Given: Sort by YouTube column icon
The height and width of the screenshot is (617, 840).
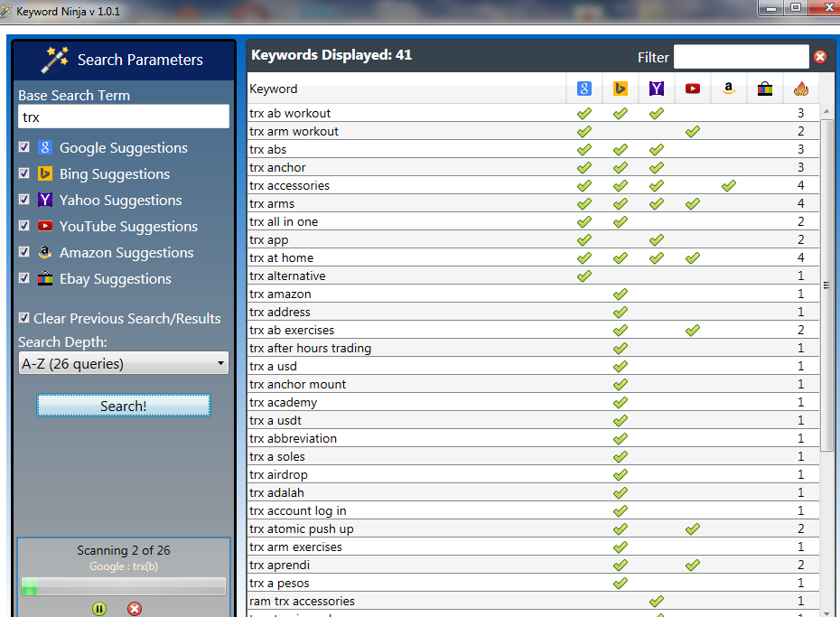Looking at the screenshot, I should pyautogui.click(x=693, y=89).
